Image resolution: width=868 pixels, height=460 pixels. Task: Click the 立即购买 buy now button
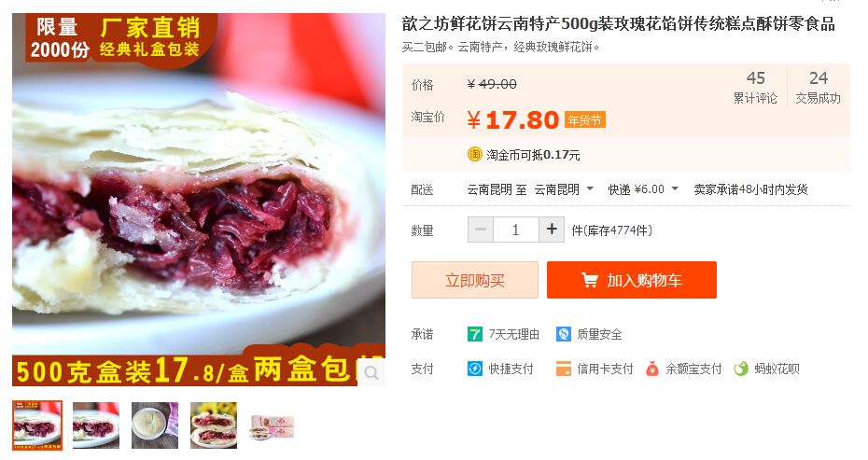click(x=475, y=280)
